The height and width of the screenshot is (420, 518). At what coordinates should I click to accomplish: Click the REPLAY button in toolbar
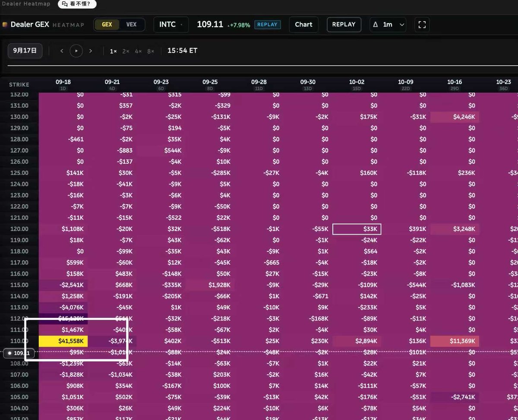(x=344, y=25)
